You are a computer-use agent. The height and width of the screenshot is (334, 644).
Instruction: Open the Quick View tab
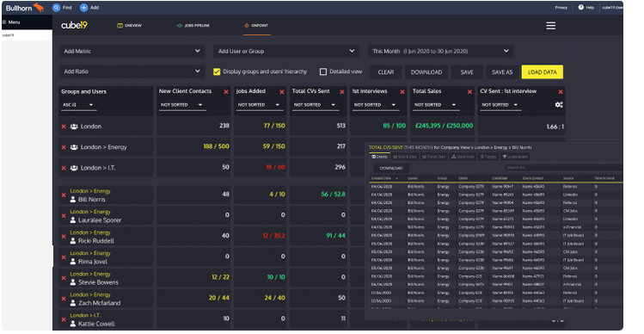[463, 157]
